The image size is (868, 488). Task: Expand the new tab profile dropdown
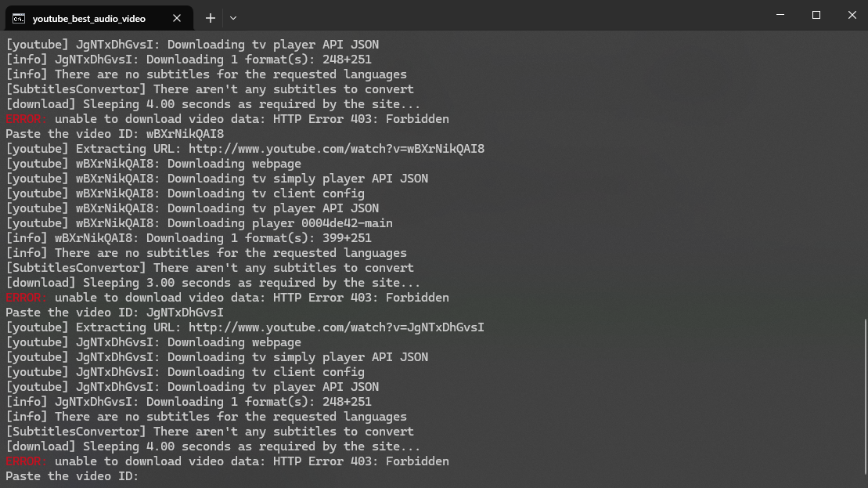click(233, 17)
